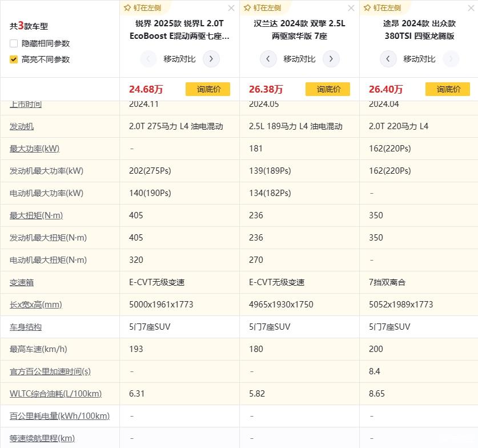Select the 26.40万 price text
Viewport: 478px width, 448px height.
click(385, 89)
